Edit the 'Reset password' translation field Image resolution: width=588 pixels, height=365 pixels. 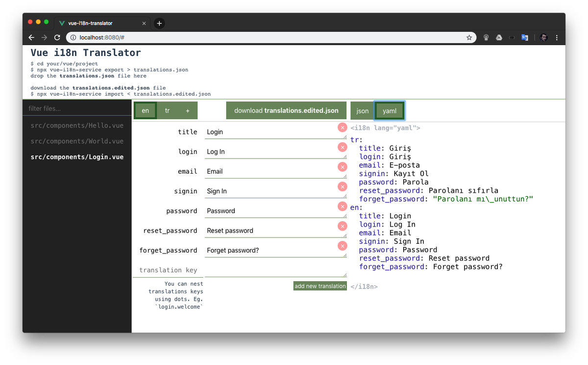(276, 231)
